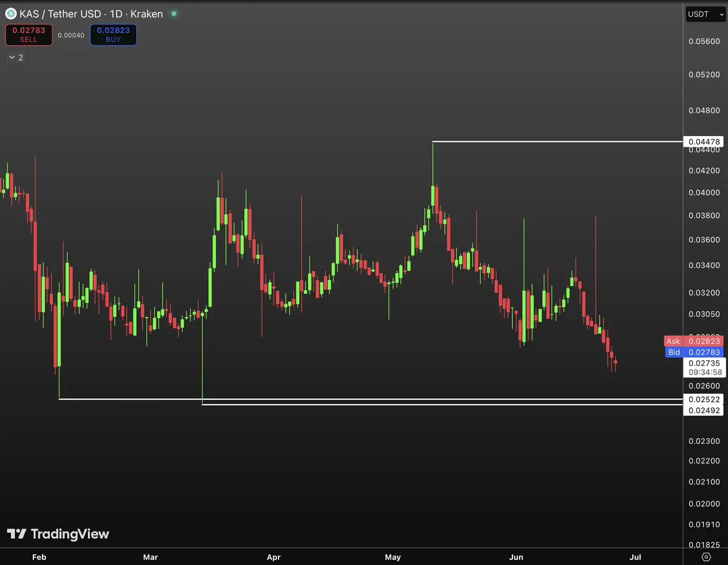Click the 0.02200 price axis label
The height and width of the screenshot is (565, 728).
tap(704, 461)
